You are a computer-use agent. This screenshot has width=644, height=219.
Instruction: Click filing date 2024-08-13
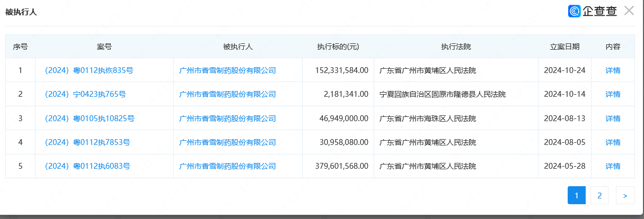click(x=564, y=118)
